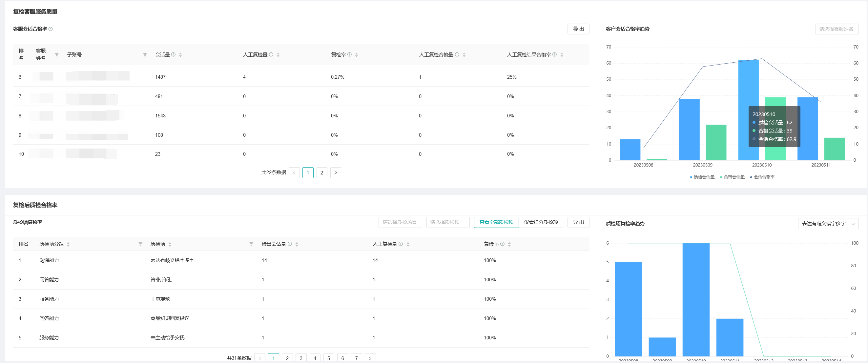Open page 4 of bottom table
This screenshot has height=363, width=868.
pos(315,358)
